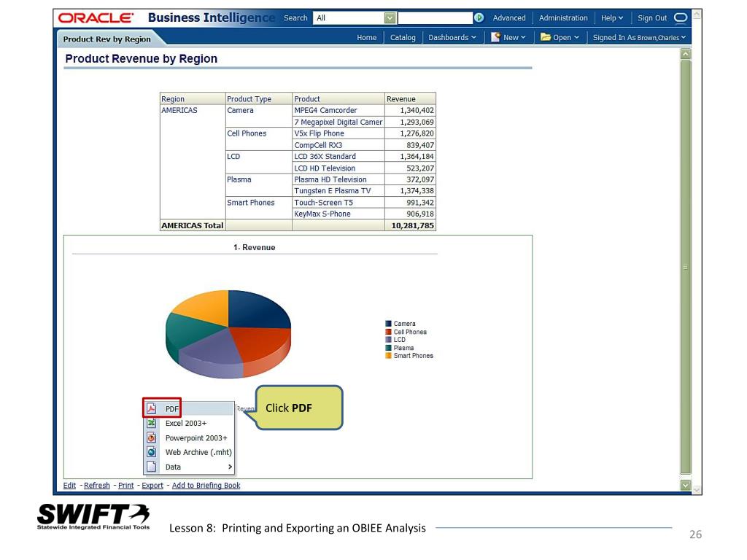Click inside the search text field

[x=435, y=17]
